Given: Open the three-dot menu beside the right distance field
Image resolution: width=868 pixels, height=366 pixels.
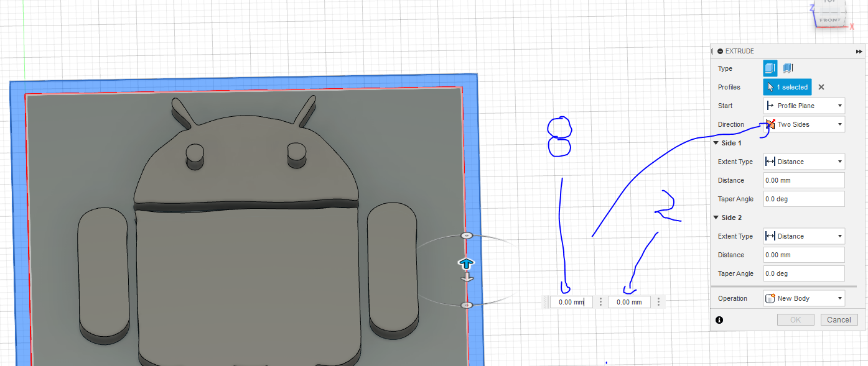Looking at the screenshot, I should (x=658, y=301).
